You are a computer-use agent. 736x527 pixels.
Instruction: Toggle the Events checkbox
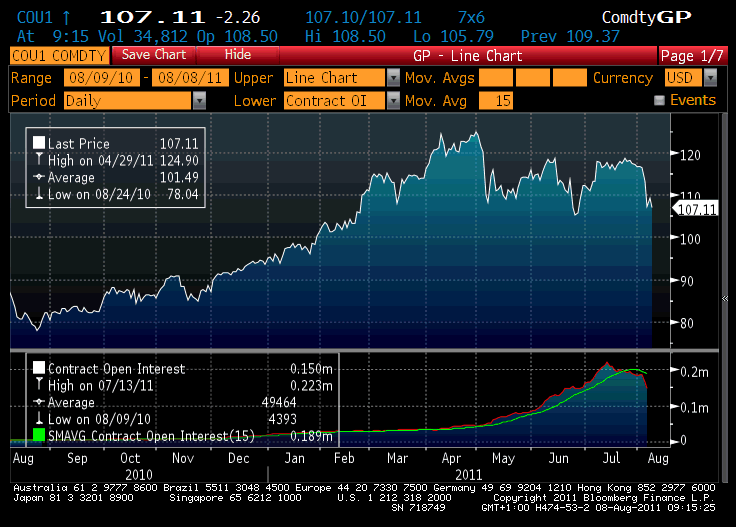pos(659,100)
